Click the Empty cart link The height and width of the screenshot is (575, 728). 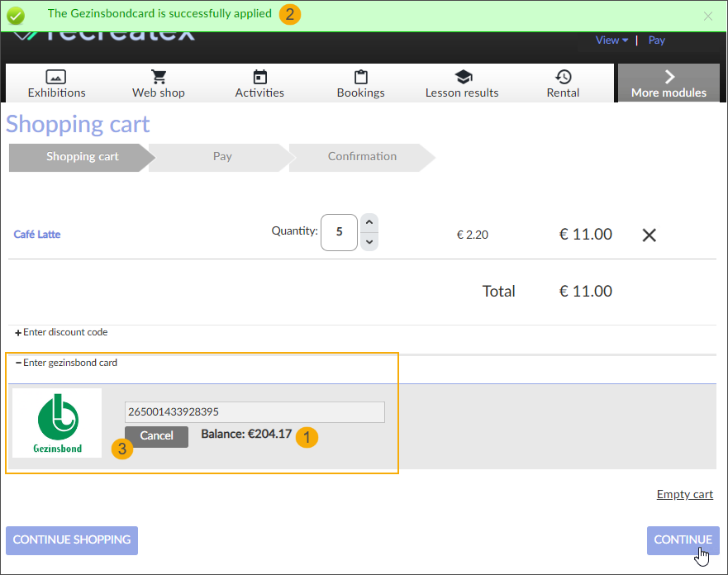685,494
